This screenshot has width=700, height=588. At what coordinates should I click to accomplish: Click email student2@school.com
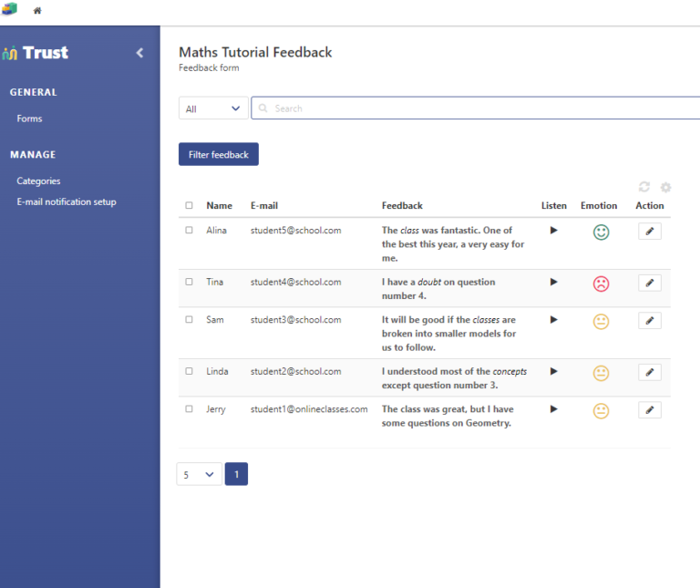295,371
